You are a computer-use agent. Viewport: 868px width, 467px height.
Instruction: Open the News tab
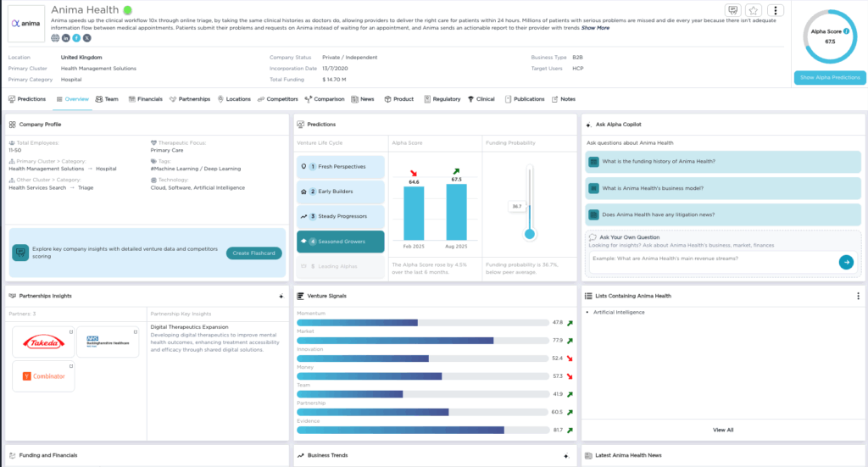pyautogui.click(x=363, y=99)
